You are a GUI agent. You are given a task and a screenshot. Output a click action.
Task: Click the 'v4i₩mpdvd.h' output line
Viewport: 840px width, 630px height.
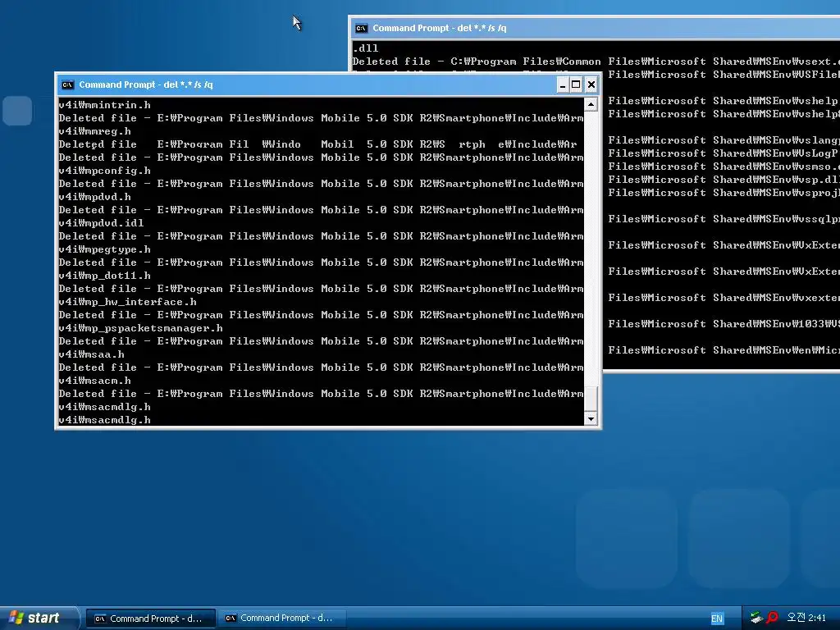click(95, 197)
